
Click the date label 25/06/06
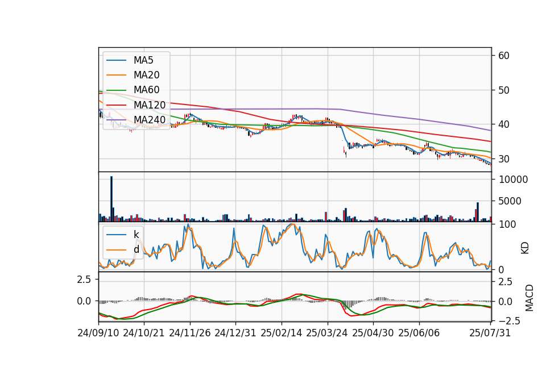(419, 333)
